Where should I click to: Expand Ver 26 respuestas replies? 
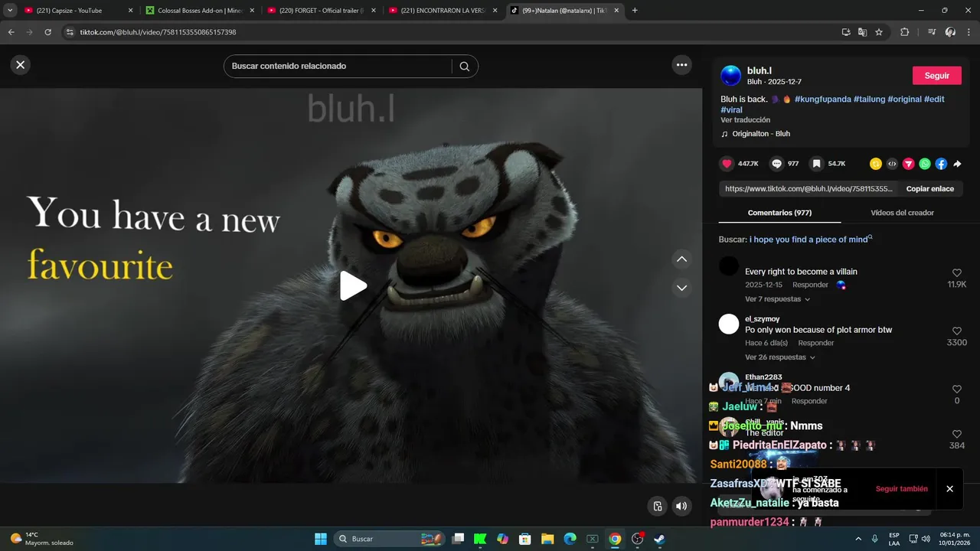point(779,357)
